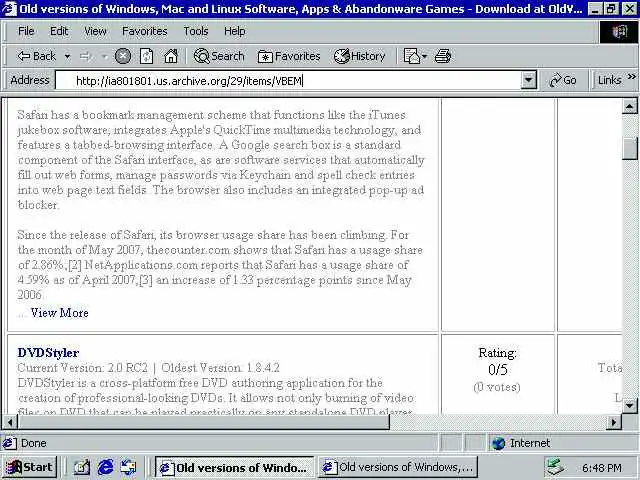Open the Edit menu
Screen dimensions: 640x480
pos(59,31)
